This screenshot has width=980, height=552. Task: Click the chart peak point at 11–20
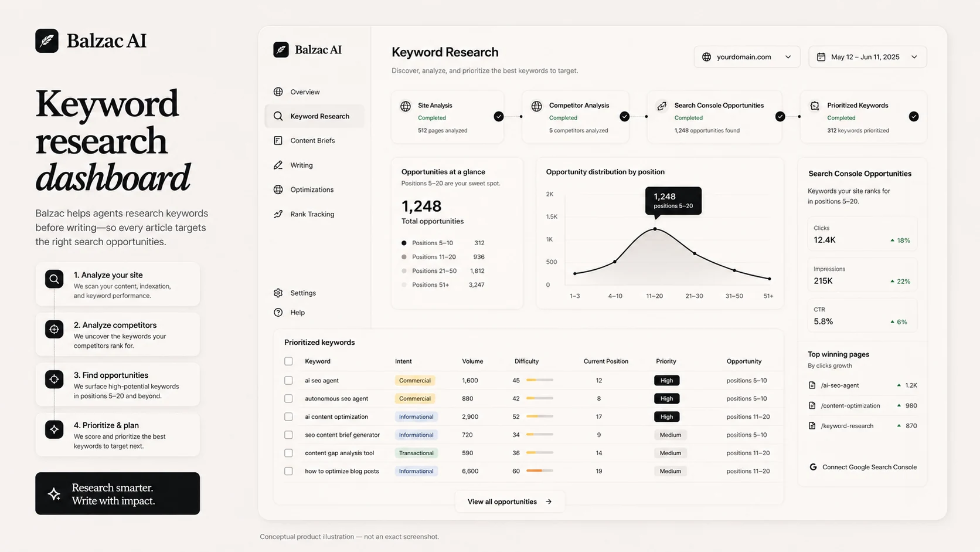[x=655, y=229]
